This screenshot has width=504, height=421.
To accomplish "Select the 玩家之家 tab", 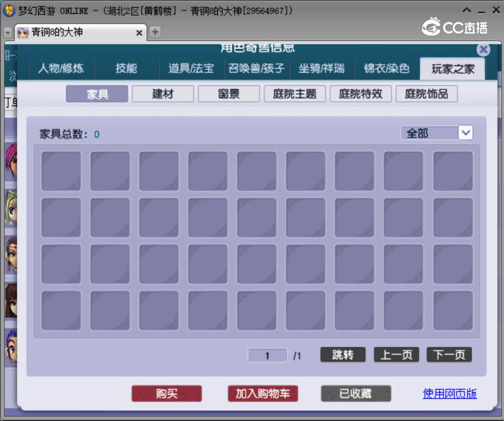I will point(453,69).
